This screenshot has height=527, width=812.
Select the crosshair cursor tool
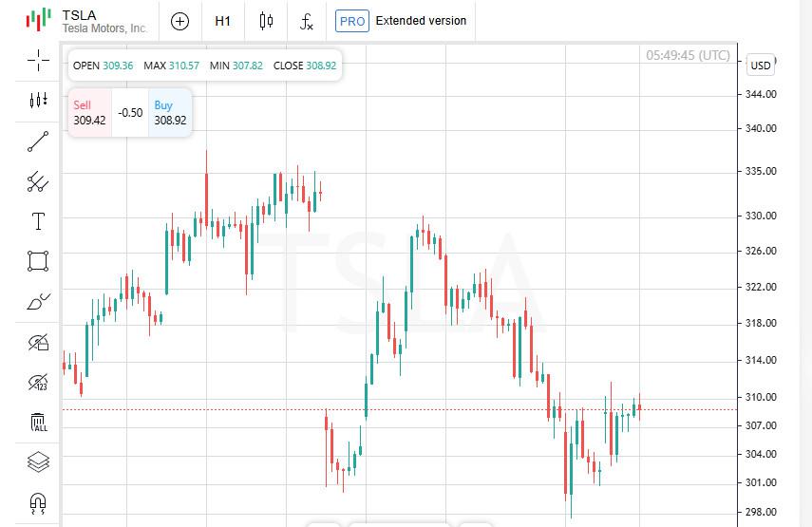coord(38,60)
